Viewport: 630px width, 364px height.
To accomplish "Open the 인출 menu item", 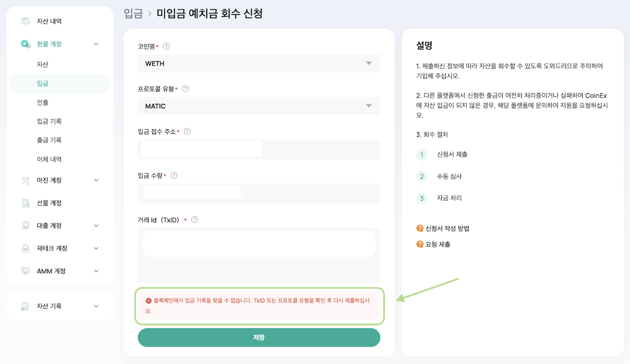I will tap(43, 102).
